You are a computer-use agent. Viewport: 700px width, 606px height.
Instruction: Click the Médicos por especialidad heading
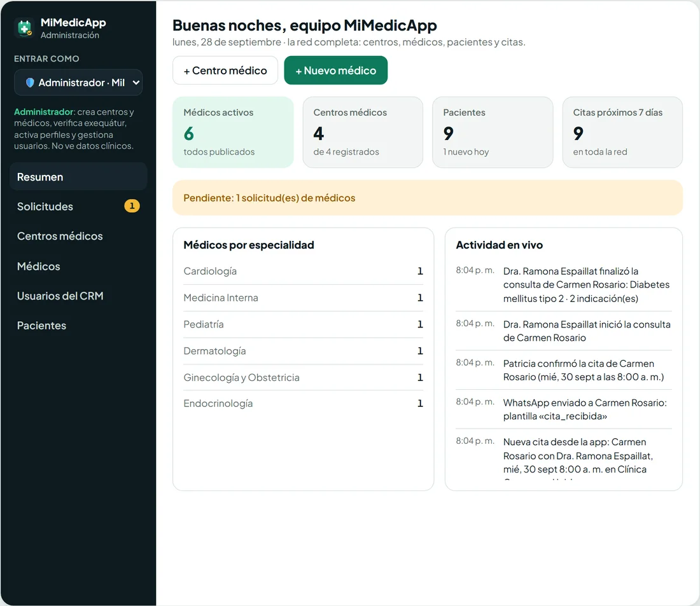(249, 245)
